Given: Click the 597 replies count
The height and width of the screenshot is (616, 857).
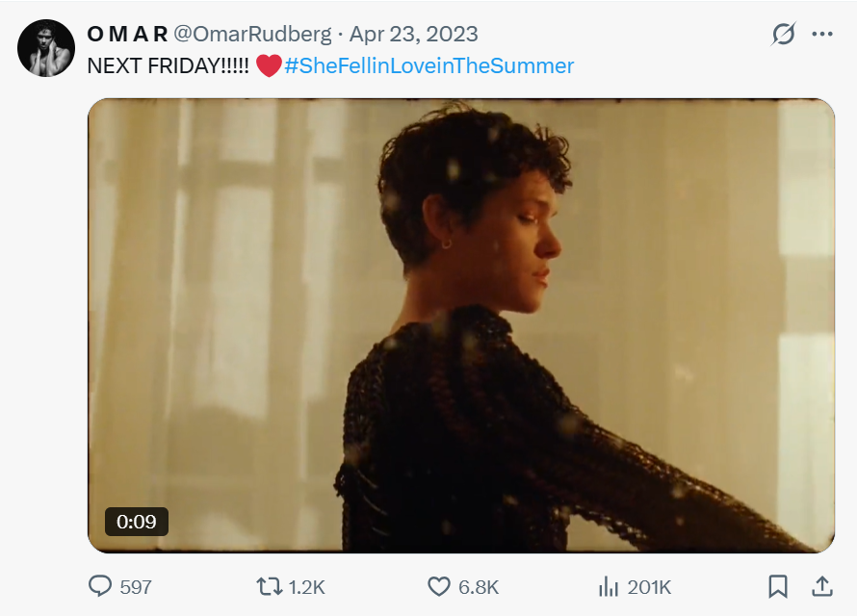Looking at the screenshot, I should [x=136, y=587].
